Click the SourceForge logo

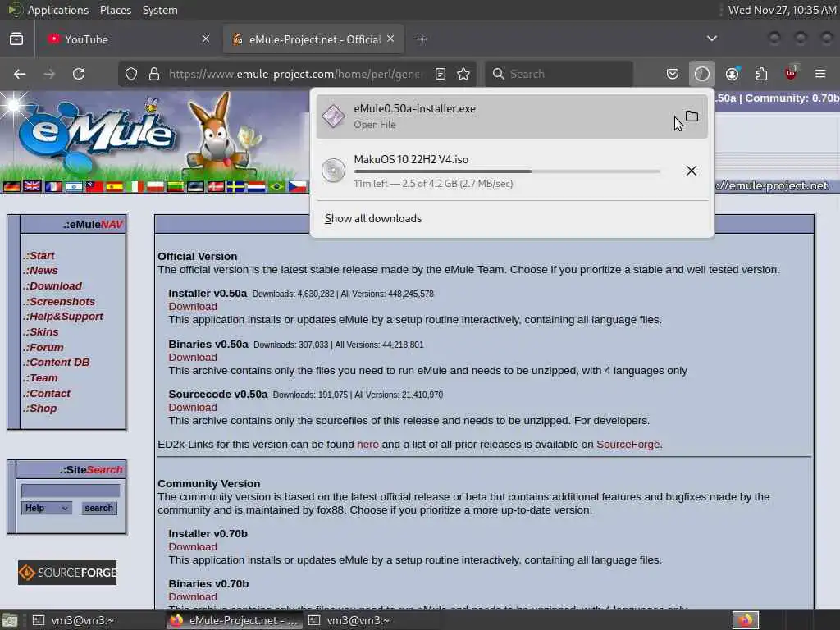67,573
